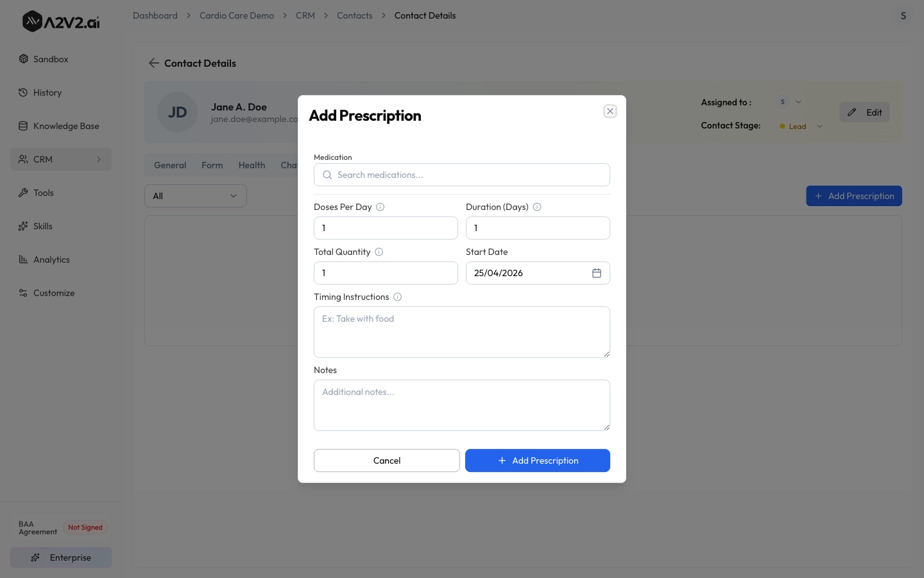Open the History panel icon

[22, 92]
